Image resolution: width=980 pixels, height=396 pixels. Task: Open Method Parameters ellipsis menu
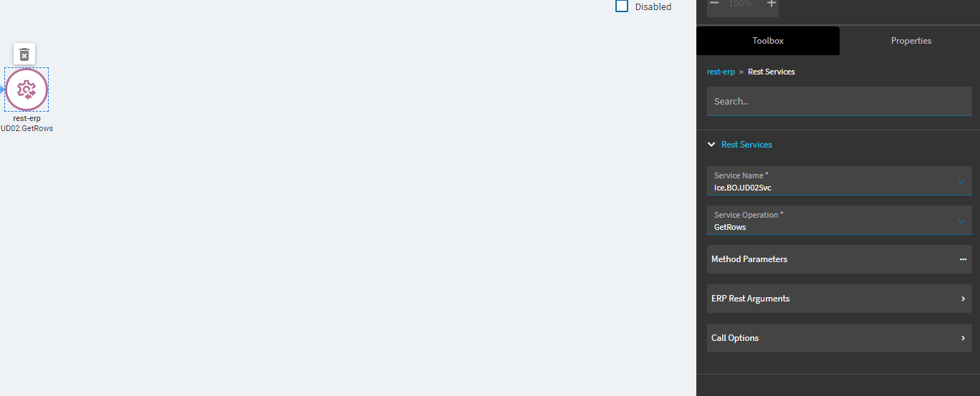click(x=963, y=259)
